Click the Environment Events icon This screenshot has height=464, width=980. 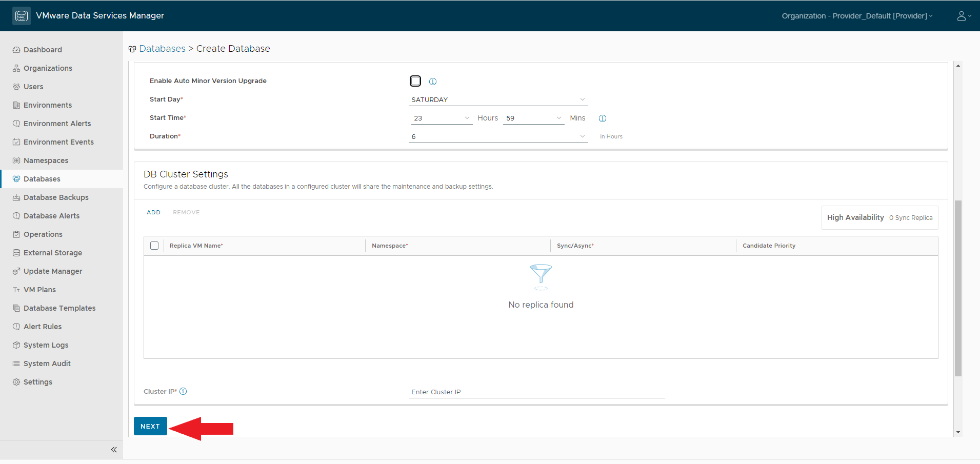pyautogui.click(x=16, y=142)
